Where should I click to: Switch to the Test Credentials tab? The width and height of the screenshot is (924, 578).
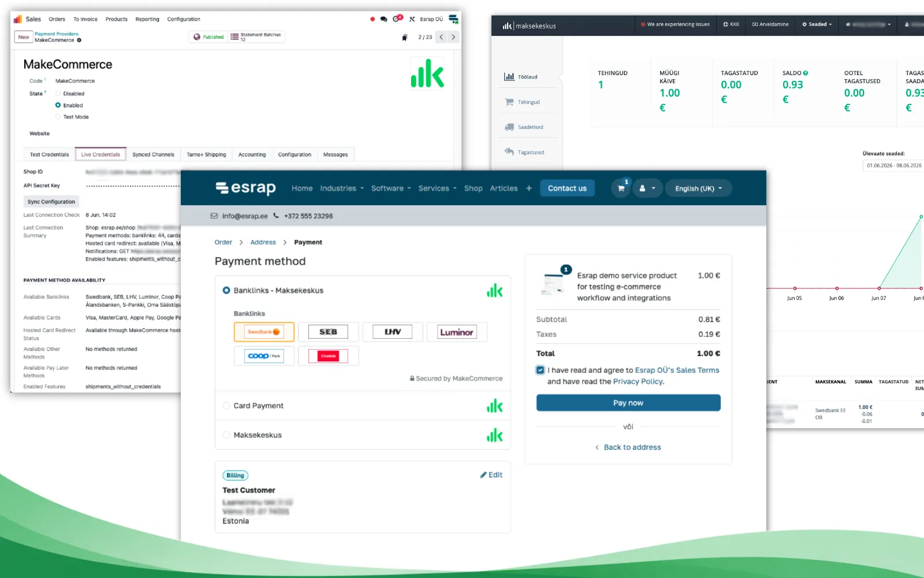(49, 154)
